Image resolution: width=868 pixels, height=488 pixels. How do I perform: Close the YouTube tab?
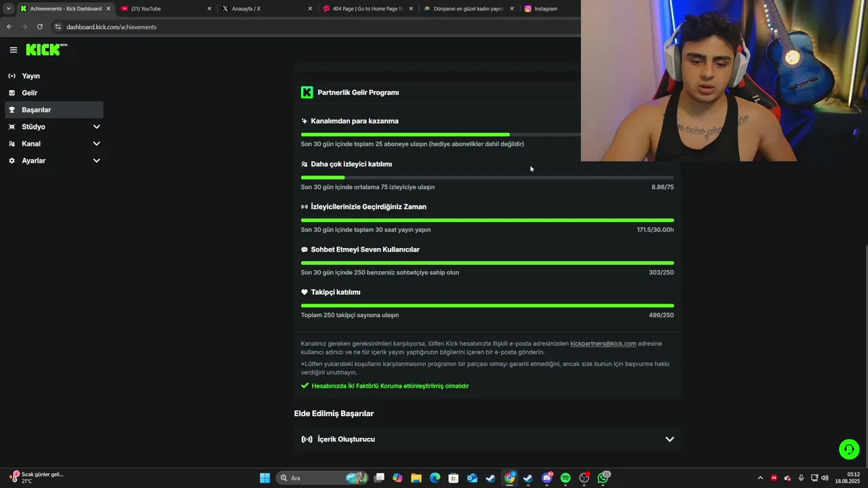tap(209, 9)
